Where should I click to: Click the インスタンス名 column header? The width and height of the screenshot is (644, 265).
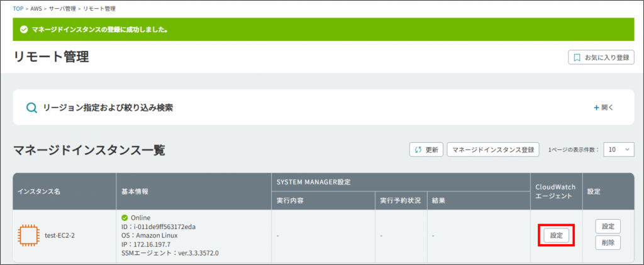pyautogui.click(x=40, y=191)
